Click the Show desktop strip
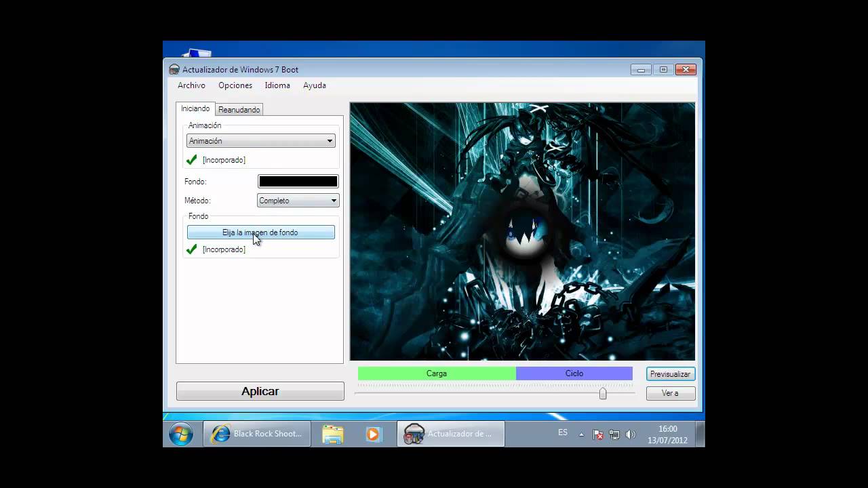 coord(700,434)
